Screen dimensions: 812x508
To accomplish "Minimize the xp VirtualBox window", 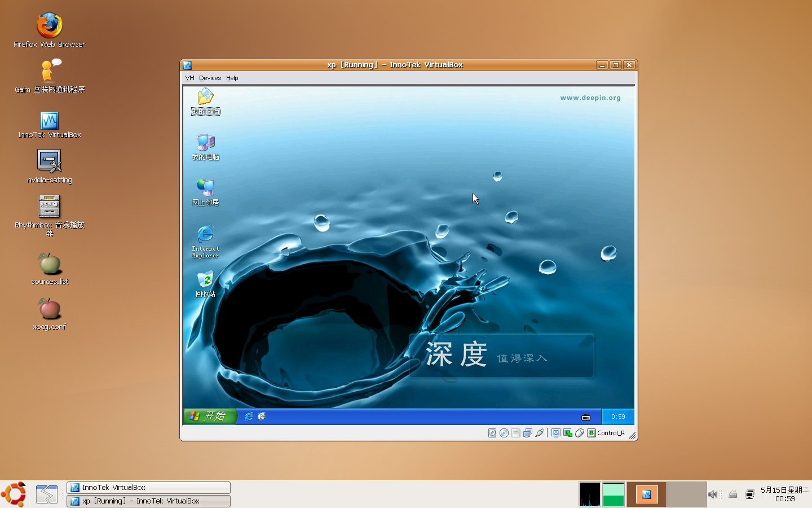I will coord(602,65).
